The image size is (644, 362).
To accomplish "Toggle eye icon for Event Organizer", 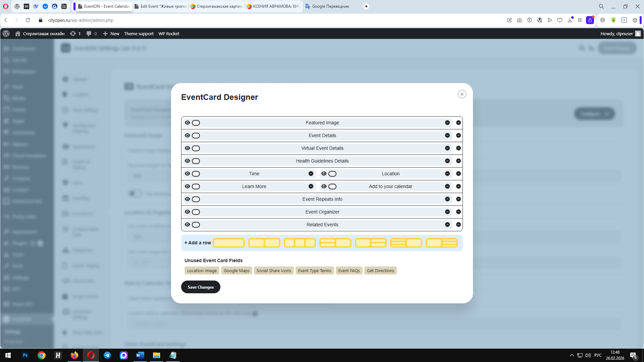I will [187, 212].
